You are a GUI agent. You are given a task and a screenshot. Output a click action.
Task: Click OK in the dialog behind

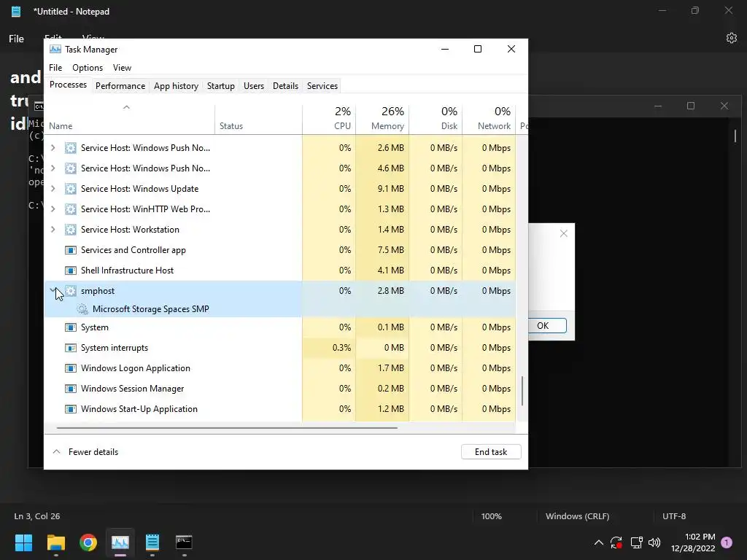click(x=547, y=326)
